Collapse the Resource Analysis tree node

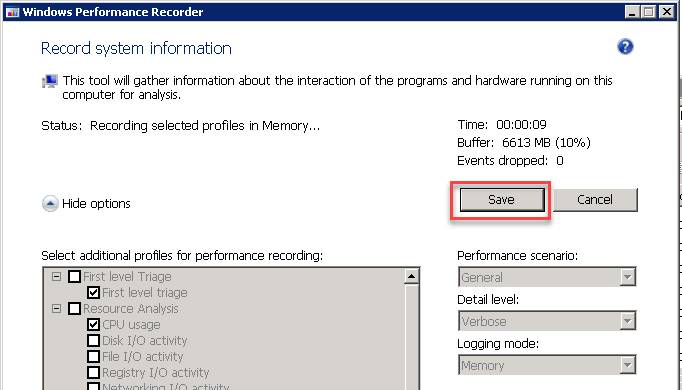57,309
